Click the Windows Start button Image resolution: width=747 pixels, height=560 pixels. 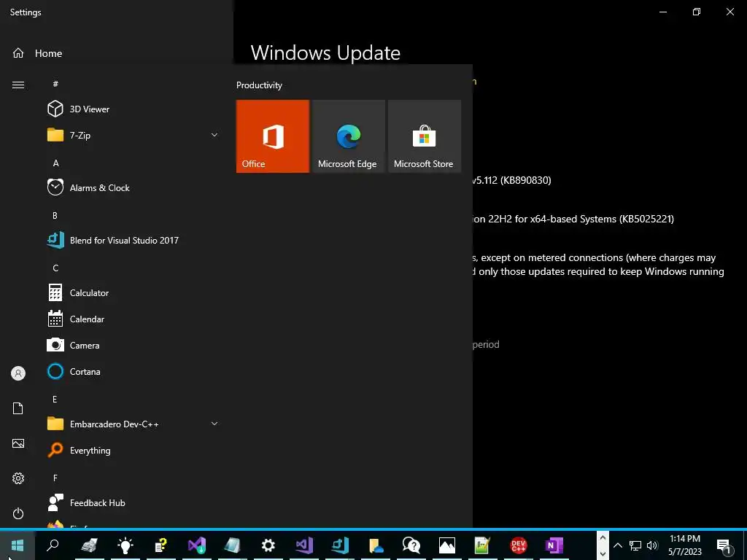(x=18, y=545)
